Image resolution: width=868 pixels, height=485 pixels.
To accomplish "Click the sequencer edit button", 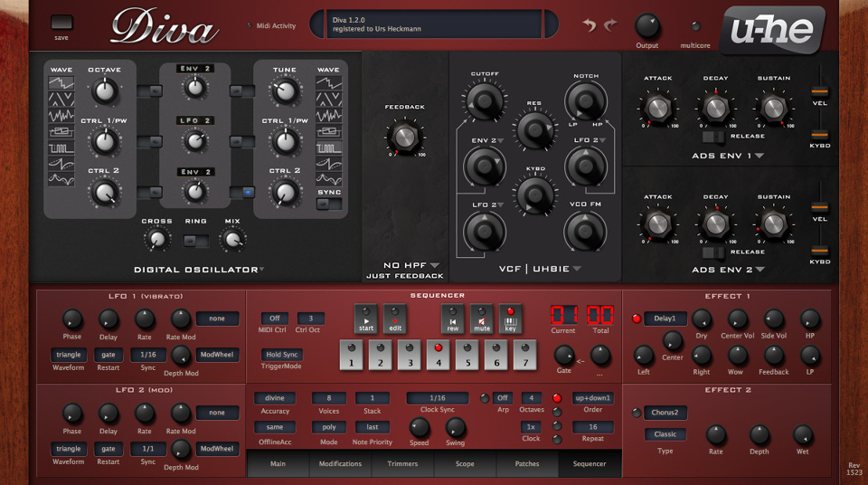I will point(395,319).
